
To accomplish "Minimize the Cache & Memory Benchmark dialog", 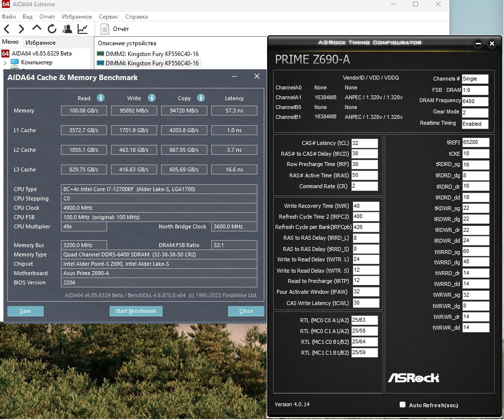I will click(x=234, y=76).
